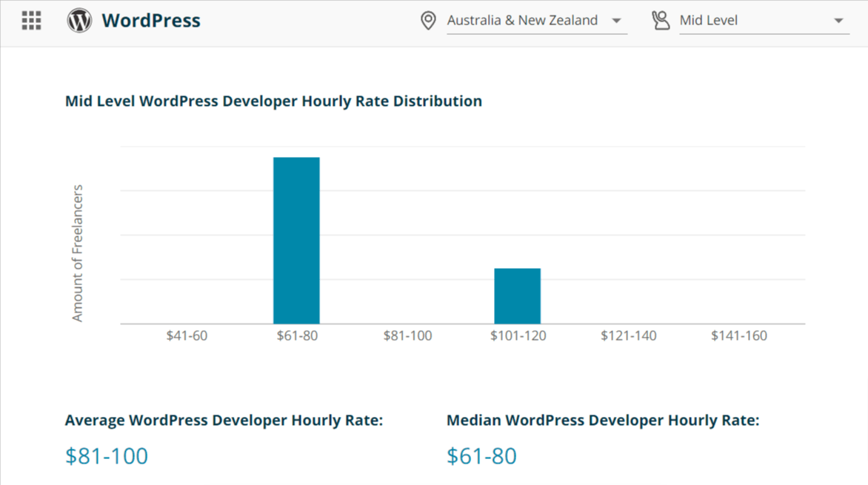Expand the region selector caret arrow
Viewport: 868px width, 485px height.
[617, 21]
